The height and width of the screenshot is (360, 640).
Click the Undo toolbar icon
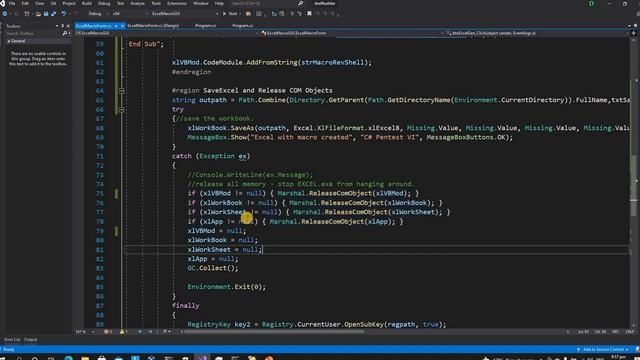[x=64, y=13]
